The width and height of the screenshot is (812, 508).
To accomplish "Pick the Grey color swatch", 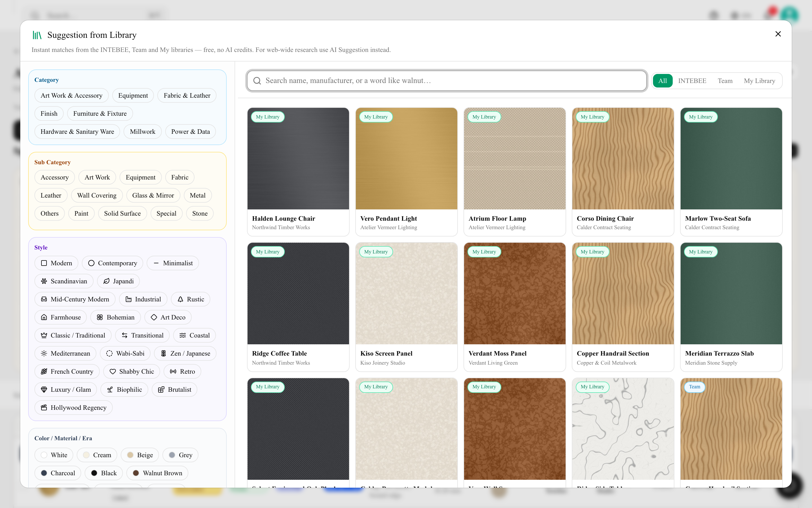I will 172,455.
